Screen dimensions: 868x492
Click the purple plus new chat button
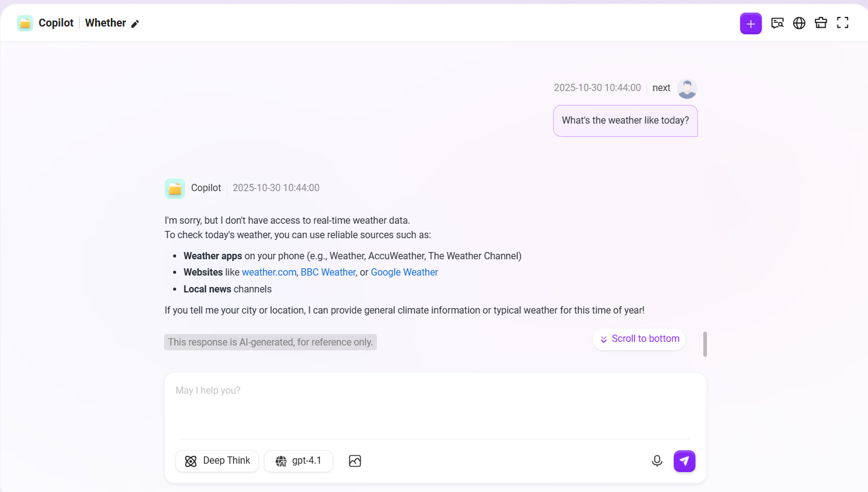pos(750,24)
